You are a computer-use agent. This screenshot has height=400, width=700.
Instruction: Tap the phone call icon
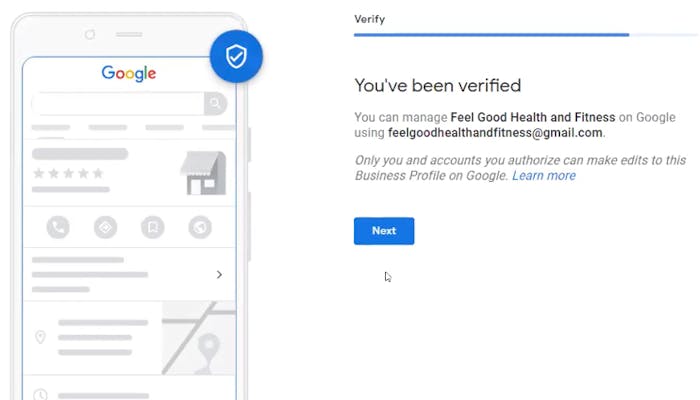tap(58, 228)
